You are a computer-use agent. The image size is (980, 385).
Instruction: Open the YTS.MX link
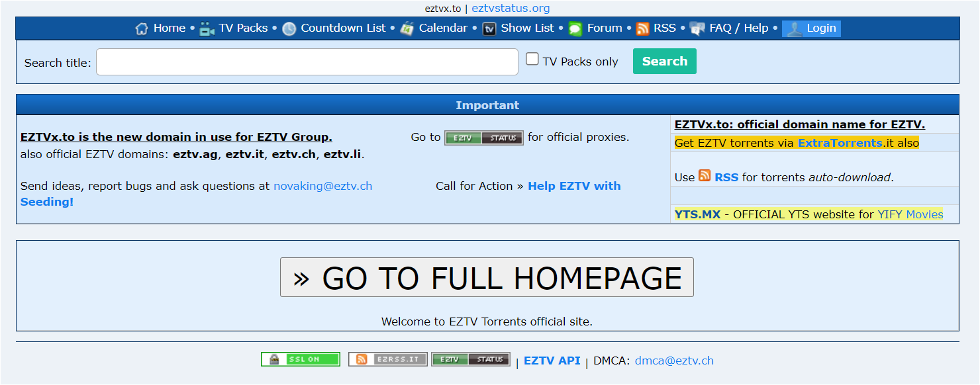coord(697,214)
